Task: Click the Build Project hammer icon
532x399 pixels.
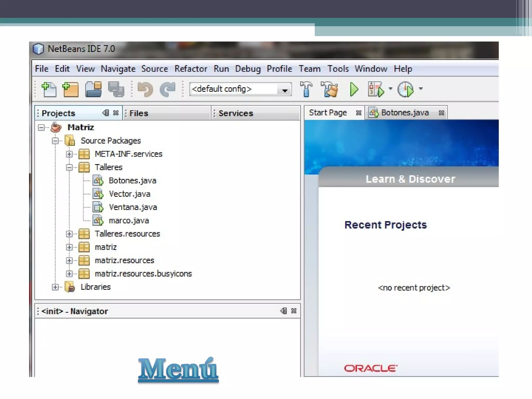Action: [306, 89]
